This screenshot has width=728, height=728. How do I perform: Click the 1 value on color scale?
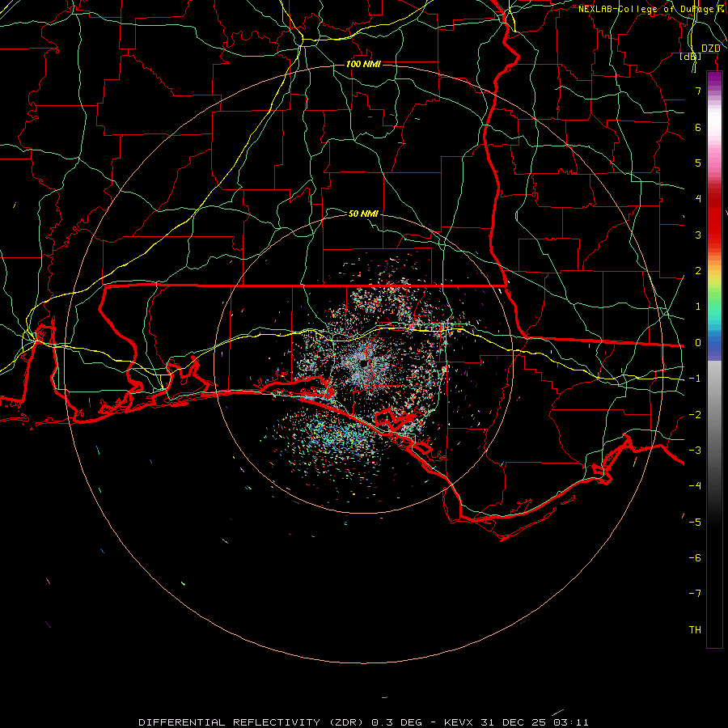click(698, 307)
